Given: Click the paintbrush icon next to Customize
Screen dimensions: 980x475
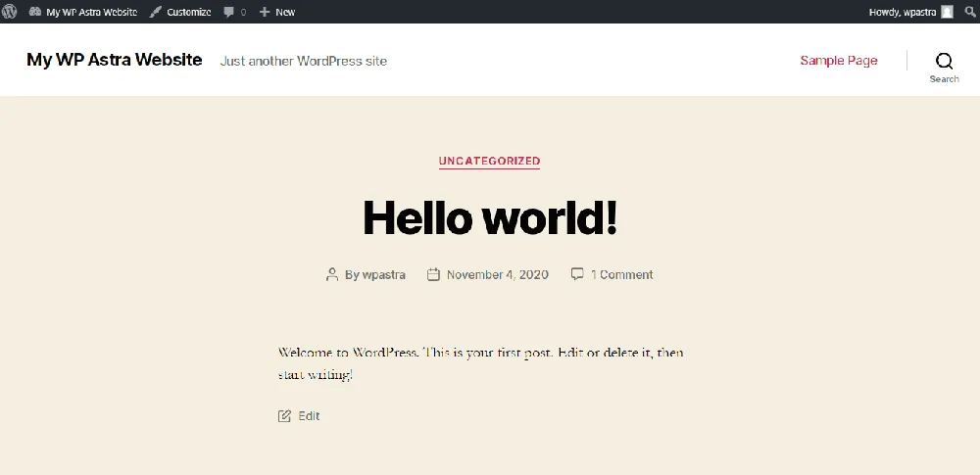Looking at the screenshot, I should [x=156, y=12].
